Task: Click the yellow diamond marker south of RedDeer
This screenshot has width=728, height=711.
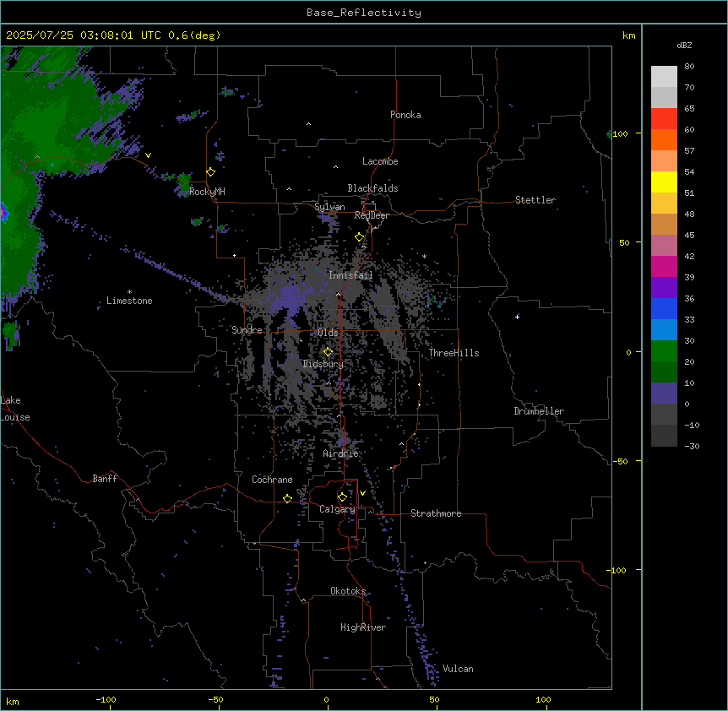Action: [360, 237]
